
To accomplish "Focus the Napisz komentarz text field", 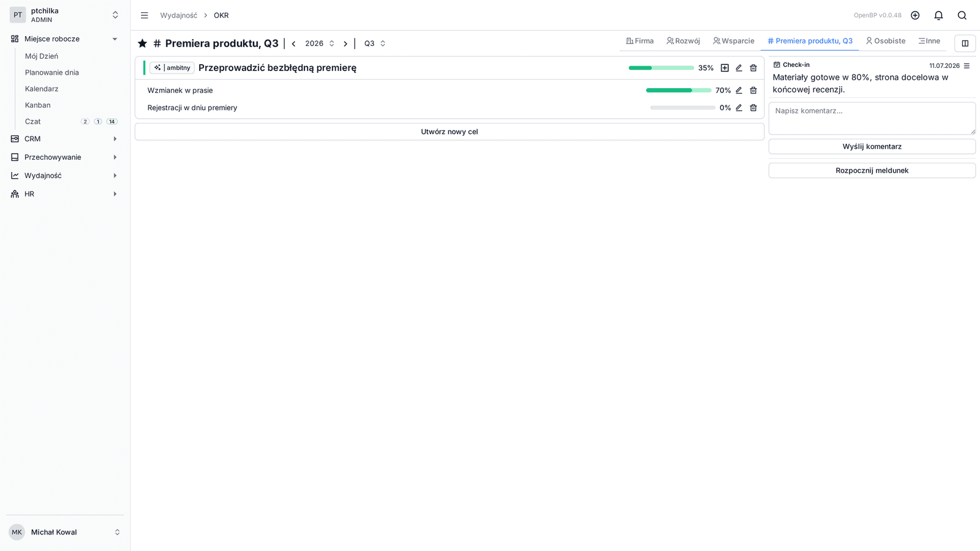I will click(872, 118).
